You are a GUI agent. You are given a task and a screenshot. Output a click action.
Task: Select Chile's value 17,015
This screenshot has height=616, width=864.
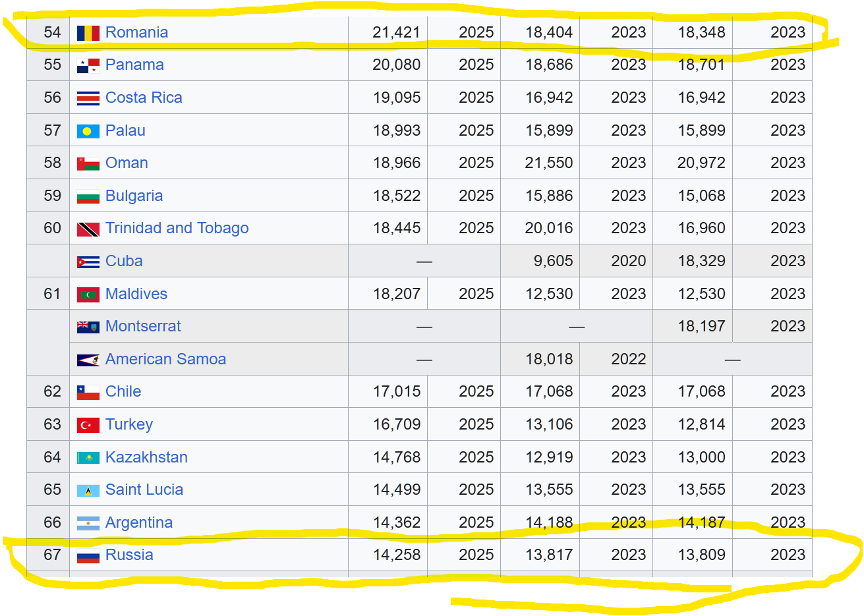[396, 391]
